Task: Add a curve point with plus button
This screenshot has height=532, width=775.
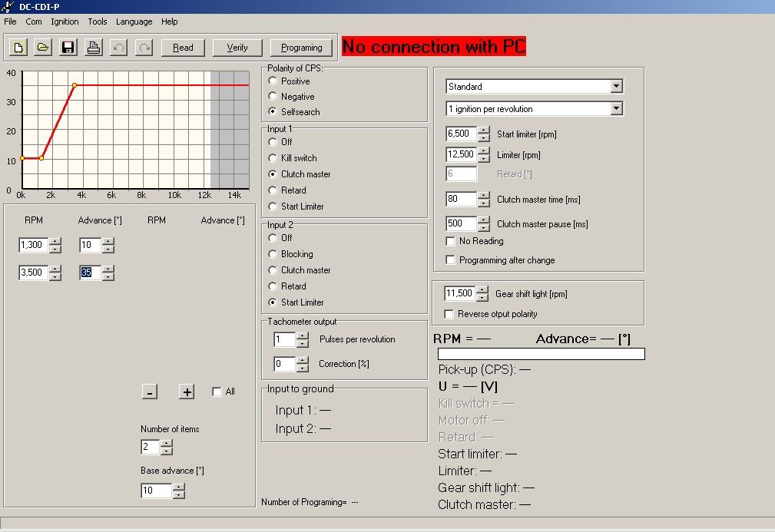Action: (187, 392)
